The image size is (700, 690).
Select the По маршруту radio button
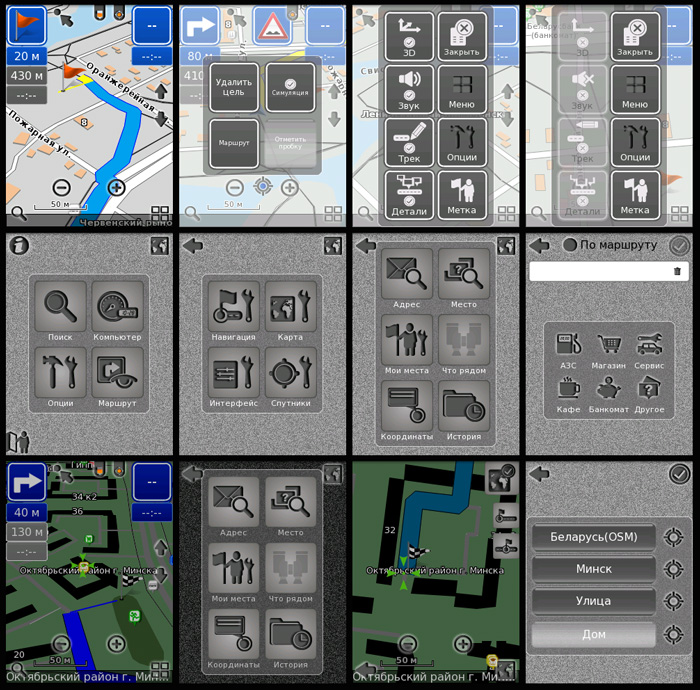coord(570,245)
